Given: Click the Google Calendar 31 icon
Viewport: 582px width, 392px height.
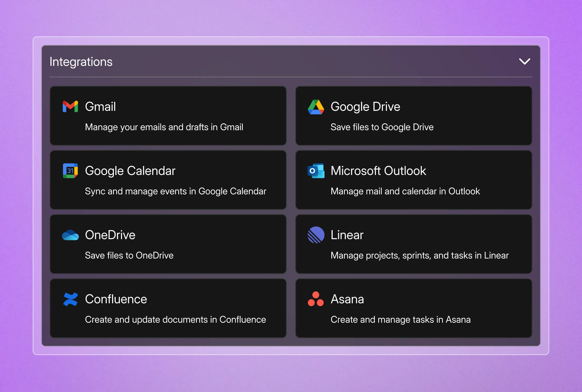Looking at the screenshot, I should (x=70, y=171).
